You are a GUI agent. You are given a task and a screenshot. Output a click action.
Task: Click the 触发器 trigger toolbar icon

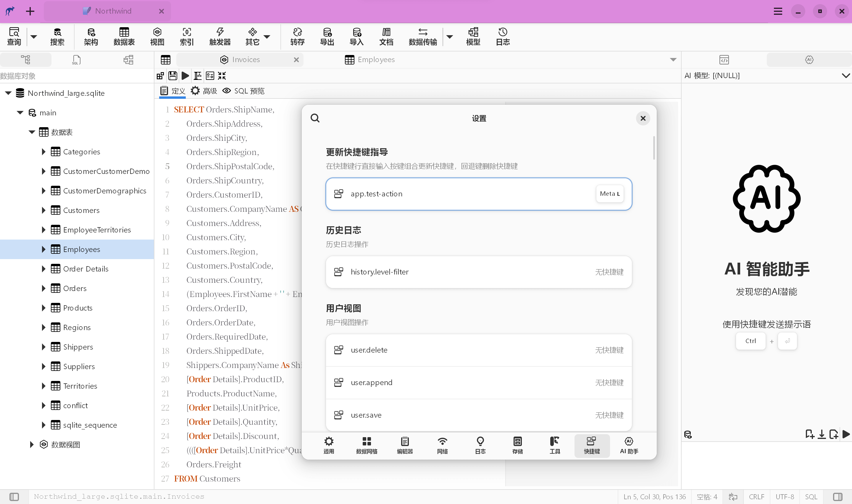(x=220, y=36)
